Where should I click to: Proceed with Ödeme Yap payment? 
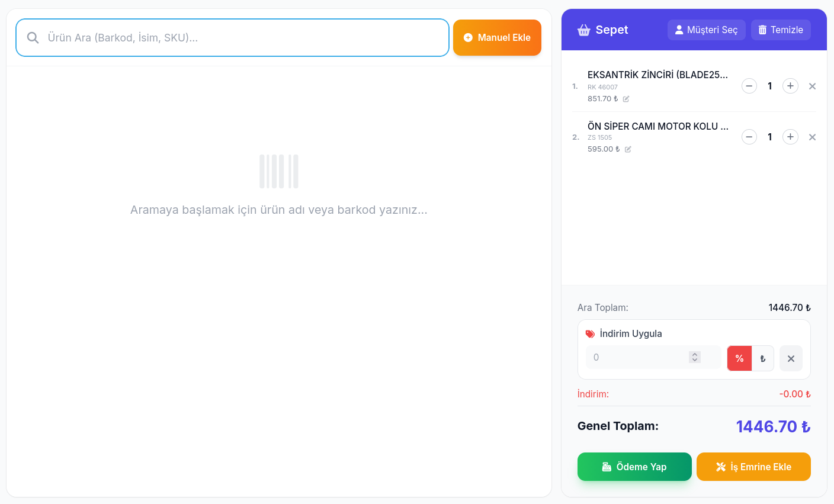(x=634, y=467)
